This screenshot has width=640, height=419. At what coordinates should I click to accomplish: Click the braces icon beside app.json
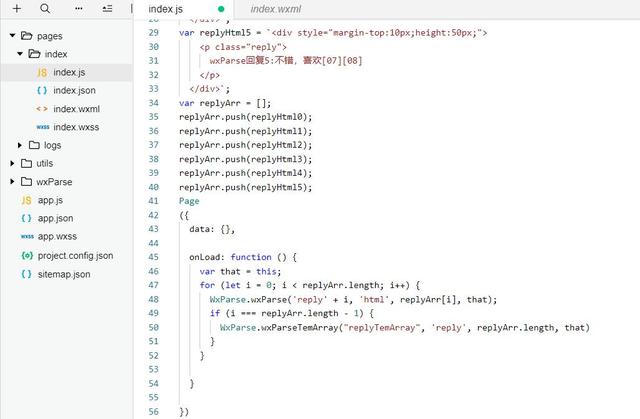pos(27,218)
